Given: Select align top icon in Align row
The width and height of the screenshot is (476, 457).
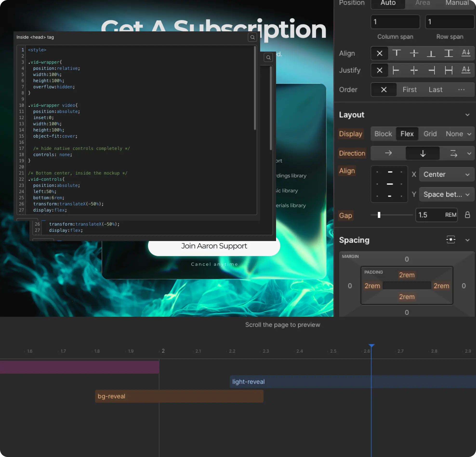Looking at the screenshot, I should point(397,53).
